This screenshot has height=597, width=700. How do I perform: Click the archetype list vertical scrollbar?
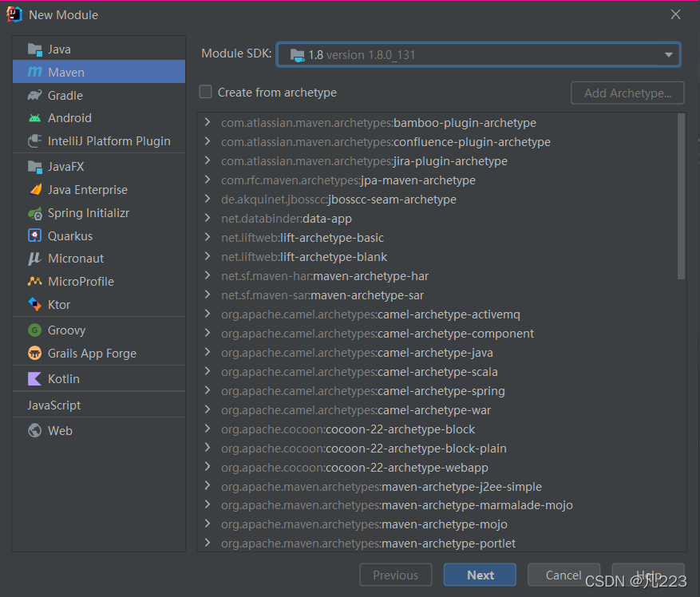pyautogui.click(x=681, y=196)
